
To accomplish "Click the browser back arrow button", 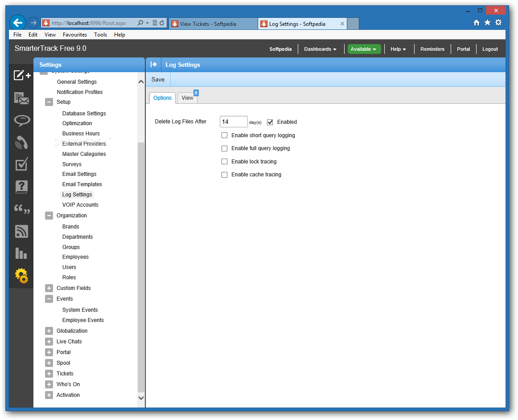I will tap(18, 23).
